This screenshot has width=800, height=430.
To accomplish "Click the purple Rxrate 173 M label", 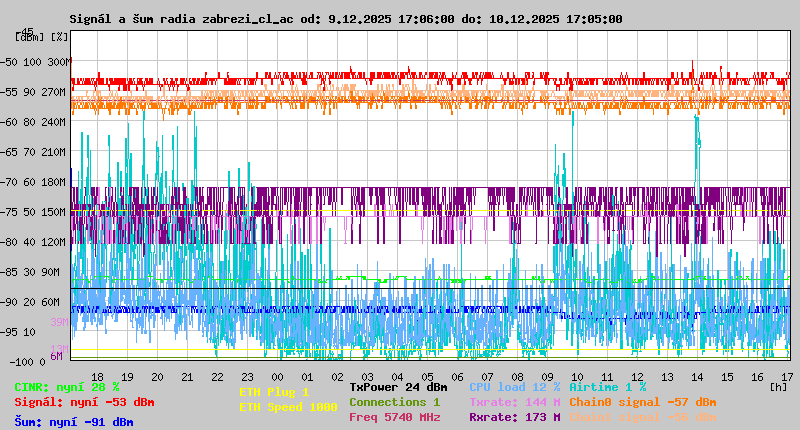I will click(514, 417).
